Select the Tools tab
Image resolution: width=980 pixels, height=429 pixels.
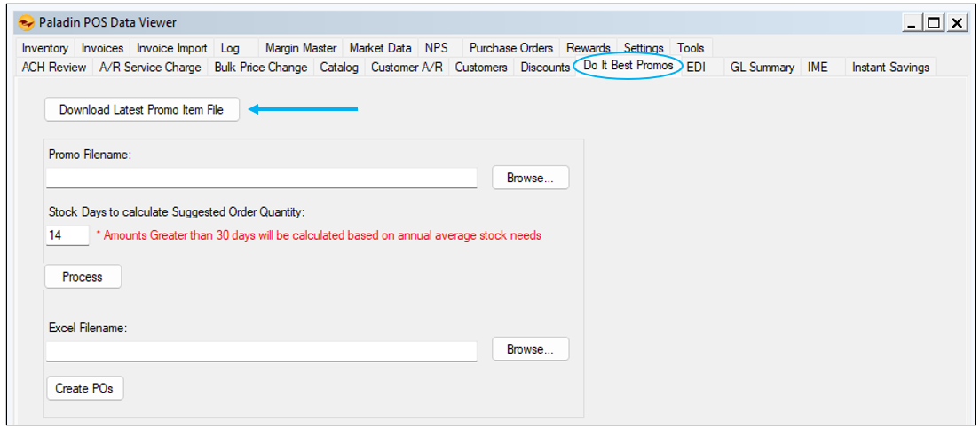[691, 48]
